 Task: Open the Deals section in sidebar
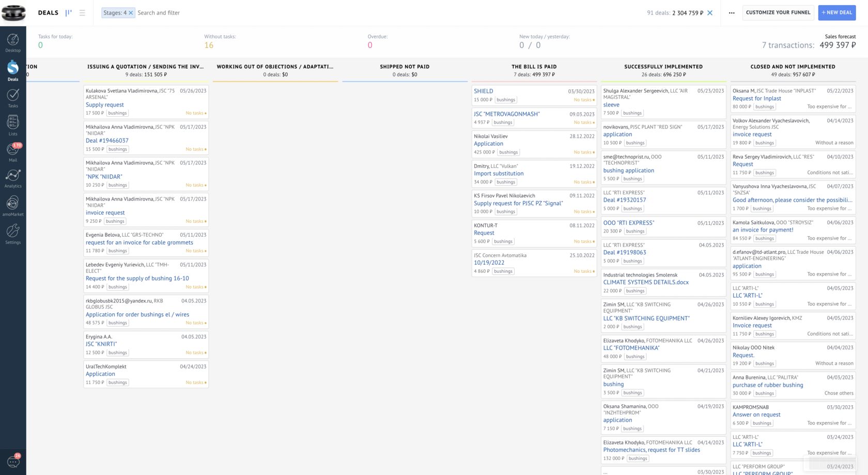pyautogui.click(x=13, y=71)
